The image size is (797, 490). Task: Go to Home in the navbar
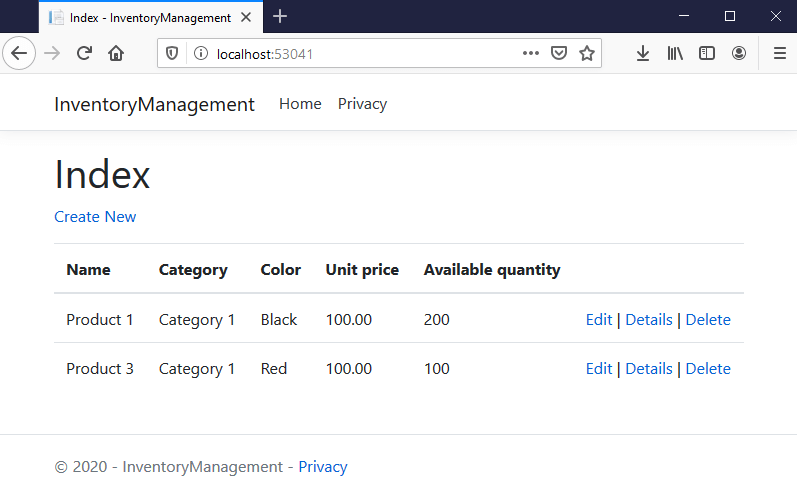pyautogui.click(x=300, y=104)
